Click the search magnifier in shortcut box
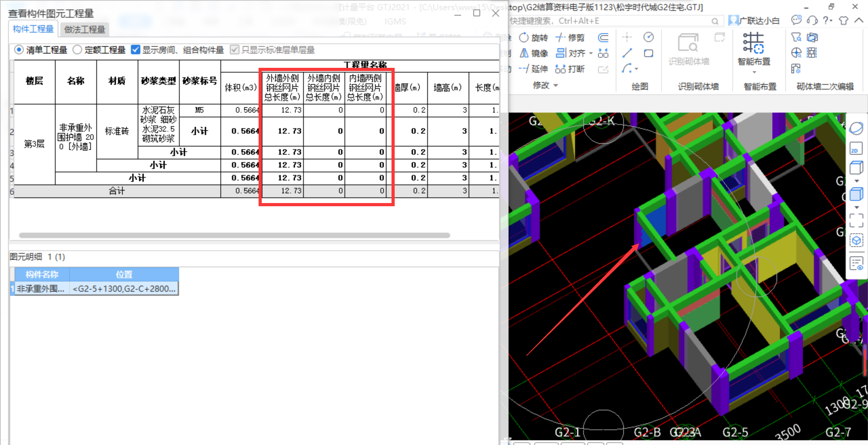 pyautogui.click(x=715, y=21)
